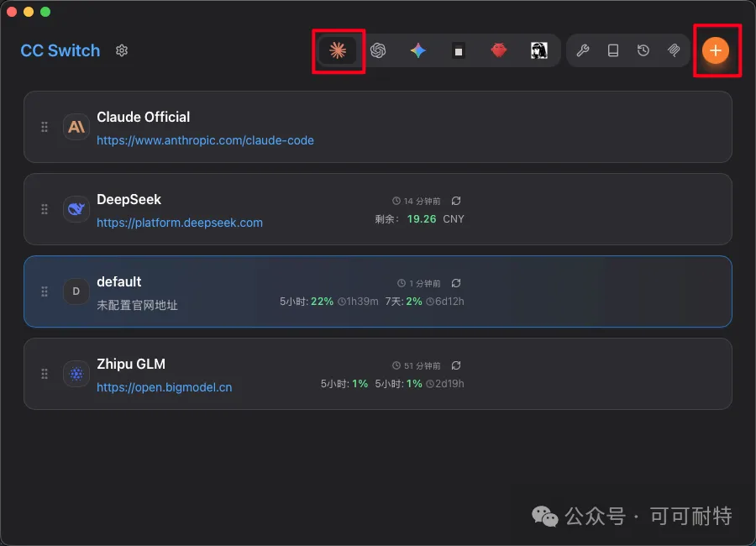Click the 51 分钟前 timestamp
756x546 pixels.
417,365
